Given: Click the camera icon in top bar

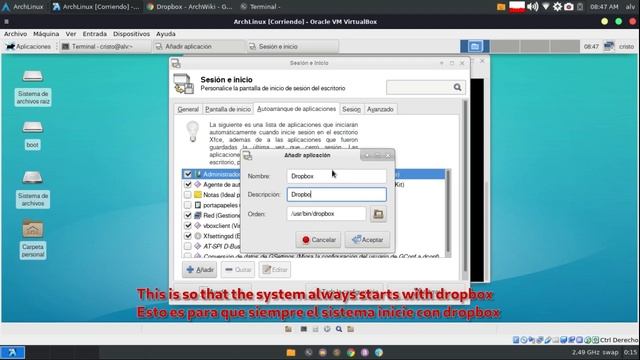Looking at the screenshot, I should [x=569, y=7].
